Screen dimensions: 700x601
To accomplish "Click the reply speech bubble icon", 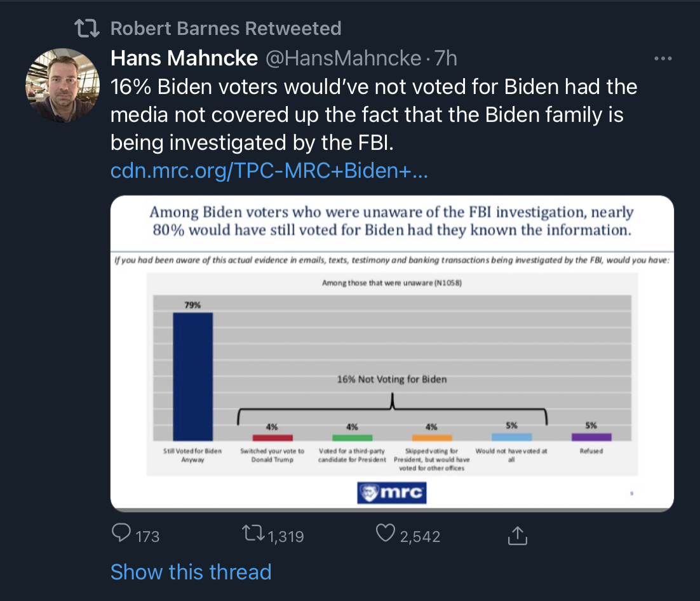I will pyautogui.click(x=121, y=532).
